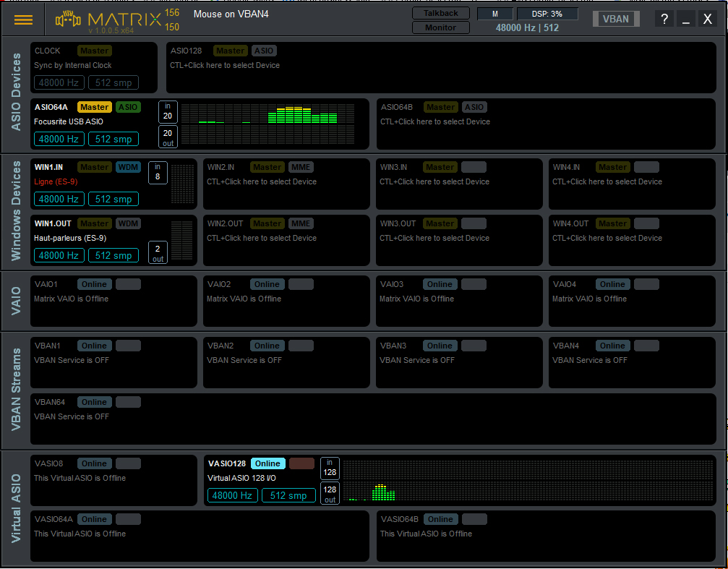Toggle Master badge on ASIO128 slot

pos(231,51)
